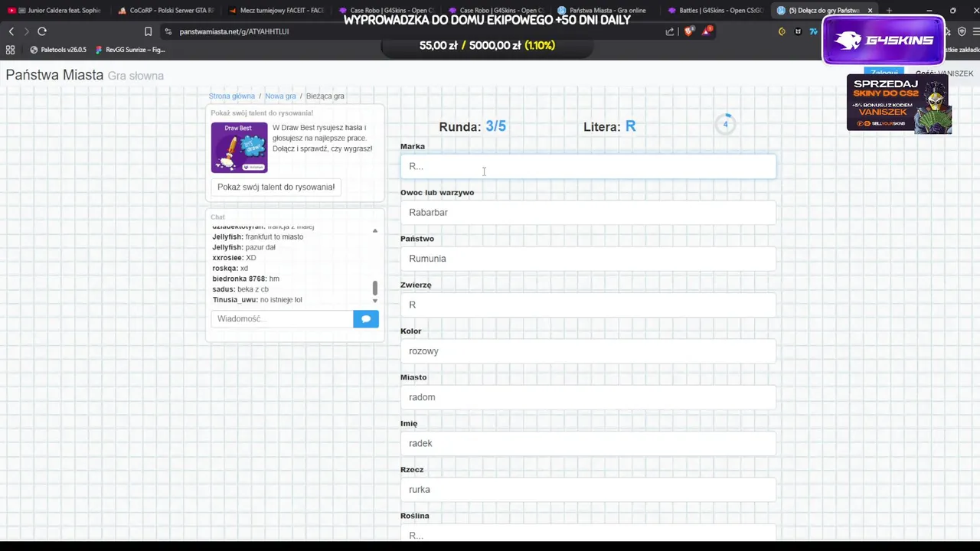Bookmark this page using the bookmark icon
This screenshot has width=980, height=551.
148,31
